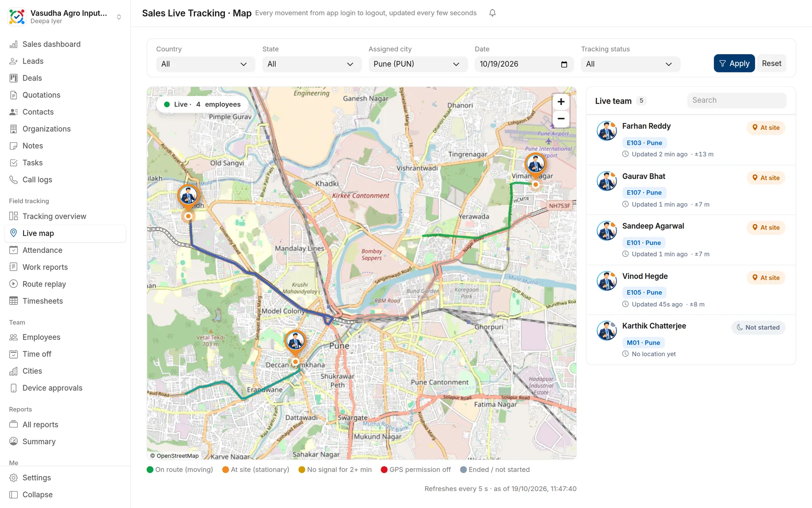Click the yellow No signal legend dot

302,469
